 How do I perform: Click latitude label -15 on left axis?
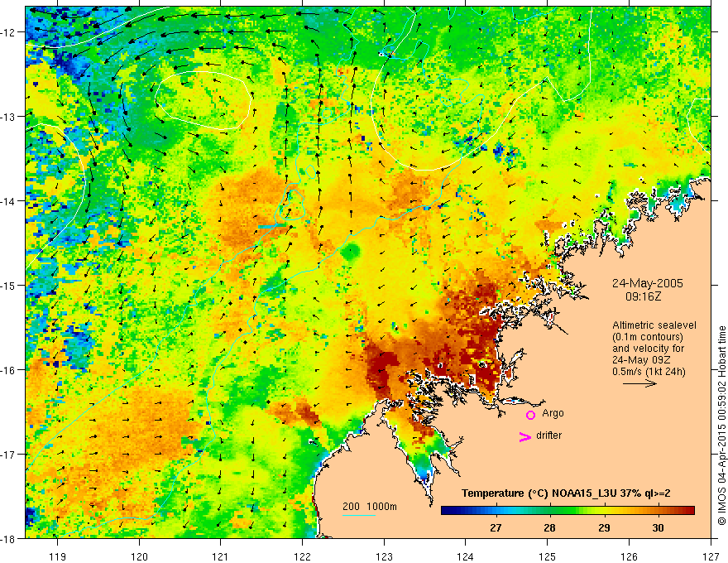(x=8, y=285)
